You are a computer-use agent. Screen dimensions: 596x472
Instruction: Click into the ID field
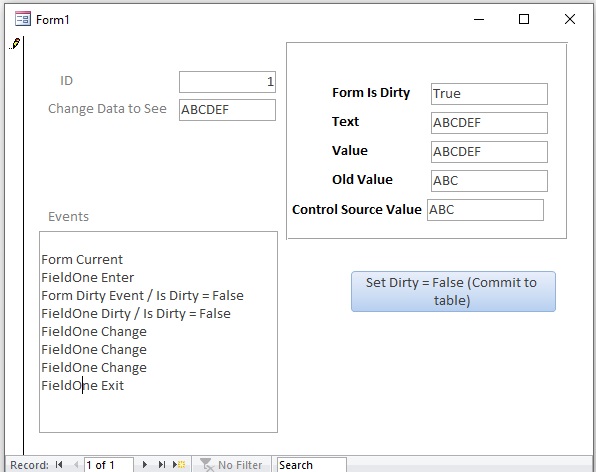[x=227, y=82]
